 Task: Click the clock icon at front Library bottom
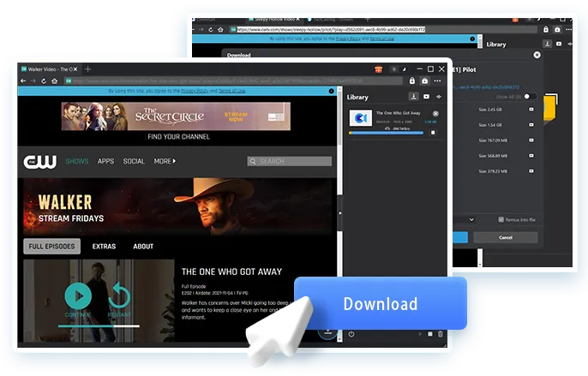[351, 334]
